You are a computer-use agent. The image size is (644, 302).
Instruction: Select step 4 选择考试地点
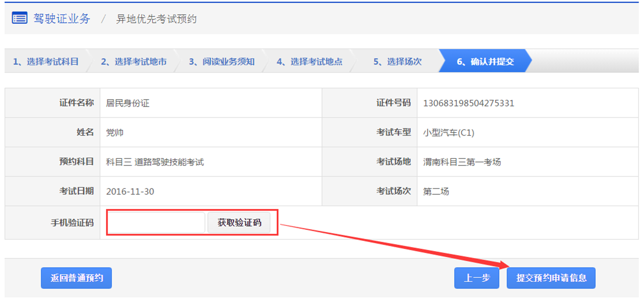click(309, 61)
